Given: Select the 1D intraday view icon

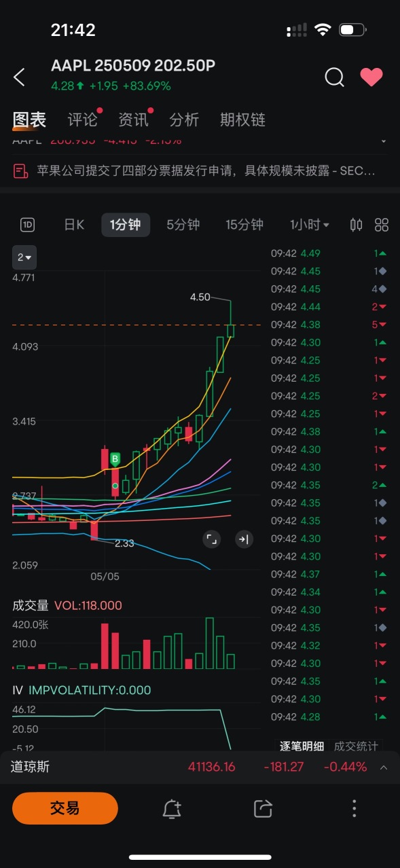Looking at the screenshot, I should pyautogui.click(x=28, y=225).
